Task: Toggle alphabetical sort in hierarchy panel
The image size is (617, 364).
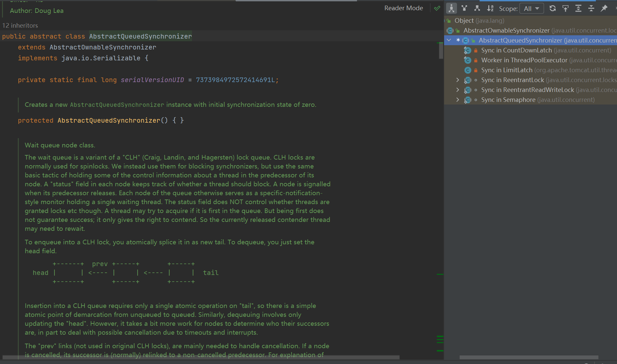Action: point(490,8)
